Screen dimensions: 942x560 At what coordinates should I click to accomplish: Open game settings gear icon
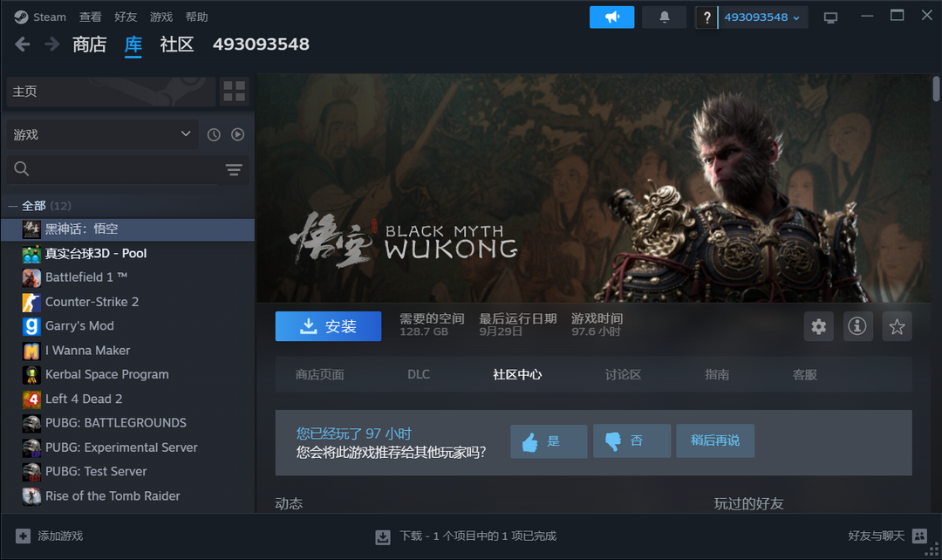click(x=818, y=326)
